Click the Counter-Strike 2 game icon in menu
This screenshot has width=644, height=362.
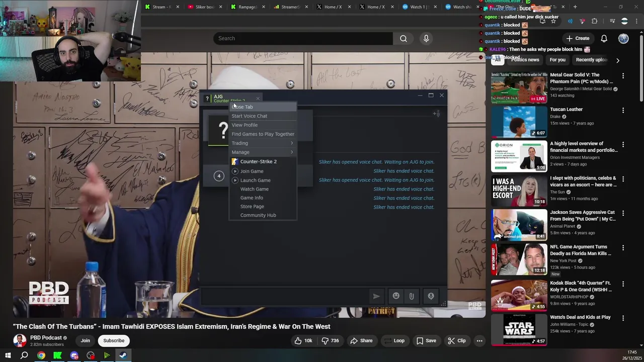(x=235, y=161)
